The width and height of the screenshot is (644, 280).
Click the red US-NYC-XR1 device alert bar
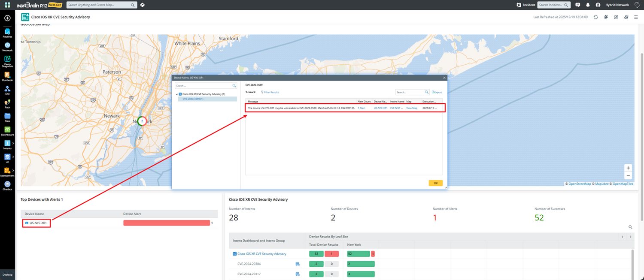point(167,223)
